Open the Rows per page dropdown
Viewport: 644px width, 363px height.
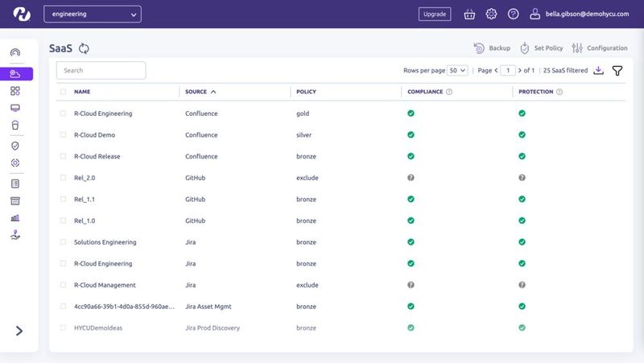point(458,71)
